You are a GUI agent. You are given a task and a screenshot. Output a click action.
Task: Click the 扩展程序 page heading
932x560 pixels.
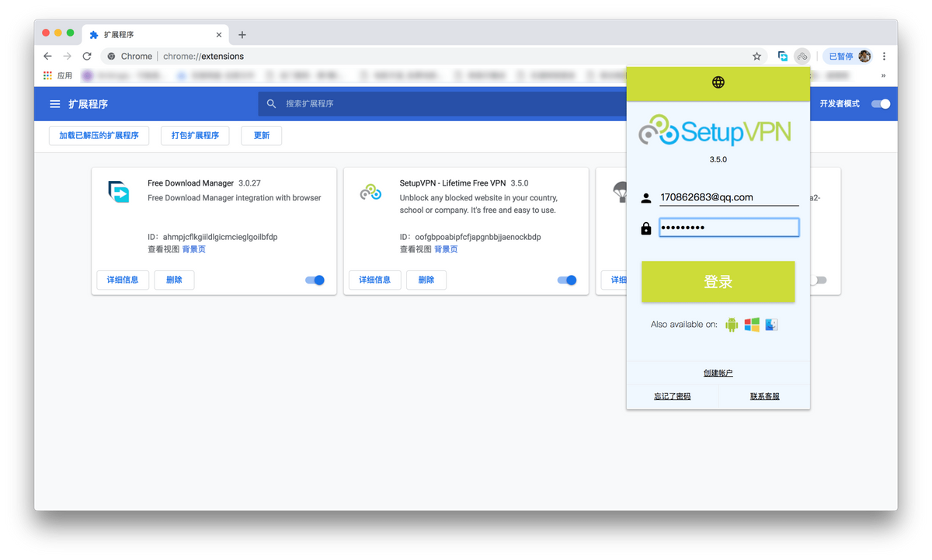[x=89, y=104]
